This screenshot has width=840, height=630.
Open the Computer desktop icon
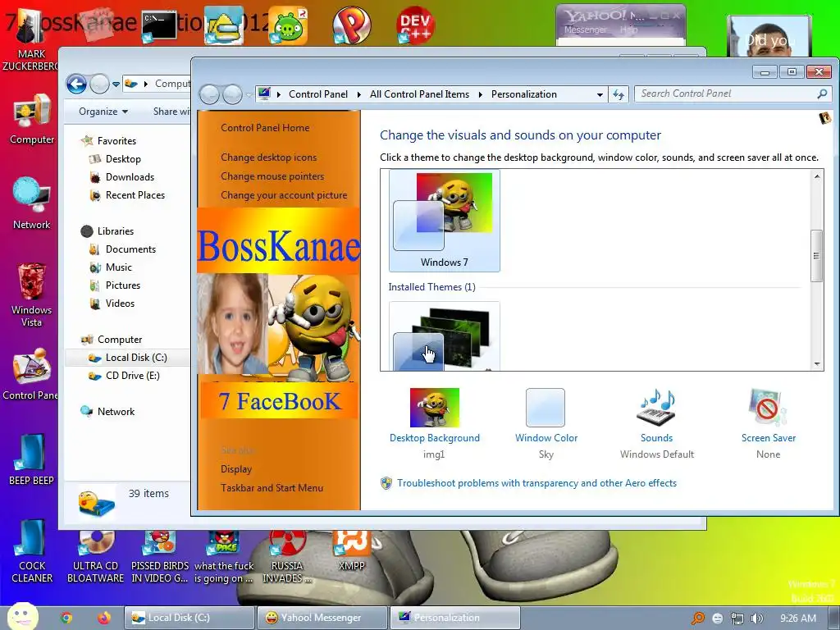click(32, 119)
